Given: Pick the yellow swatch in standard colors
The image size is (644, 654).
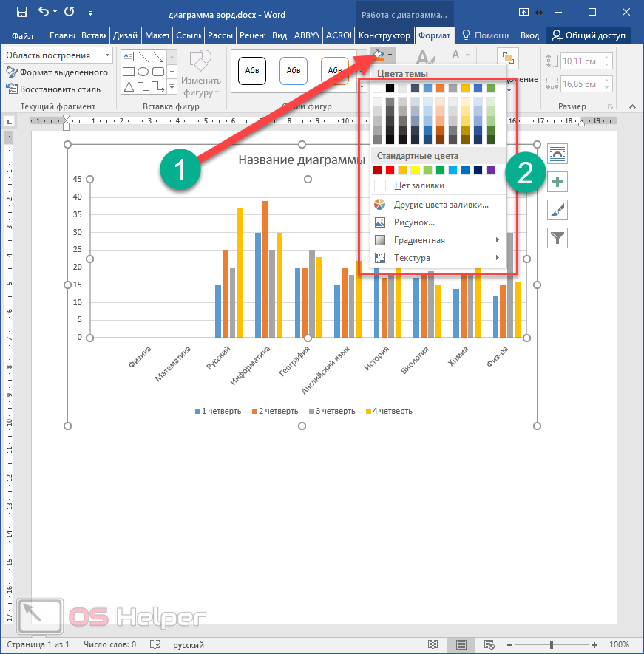Looking at the screenshot, I should click(x=415, y=171).
